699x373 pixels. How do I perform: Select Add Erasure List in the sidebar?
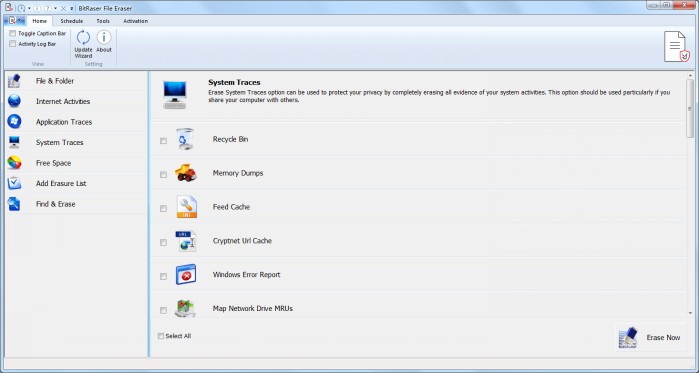(x=77, y=183)
